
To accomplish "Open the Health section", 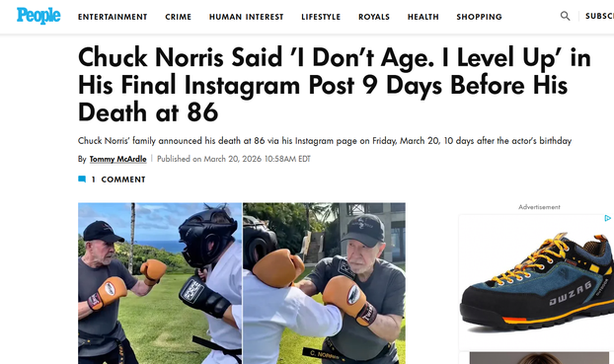I will 422,17.
